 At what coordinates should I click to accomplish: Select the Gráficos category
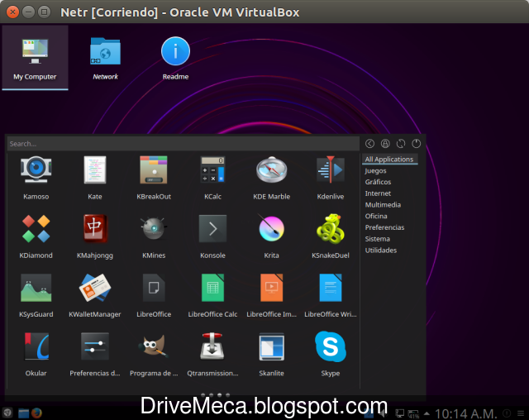pos(378,182)
